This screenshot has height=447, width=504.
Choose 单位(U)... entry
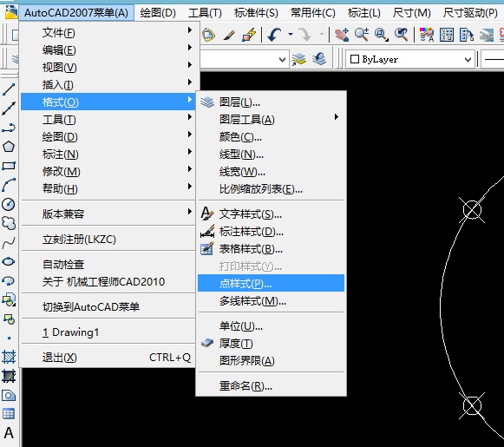point(272,325)
